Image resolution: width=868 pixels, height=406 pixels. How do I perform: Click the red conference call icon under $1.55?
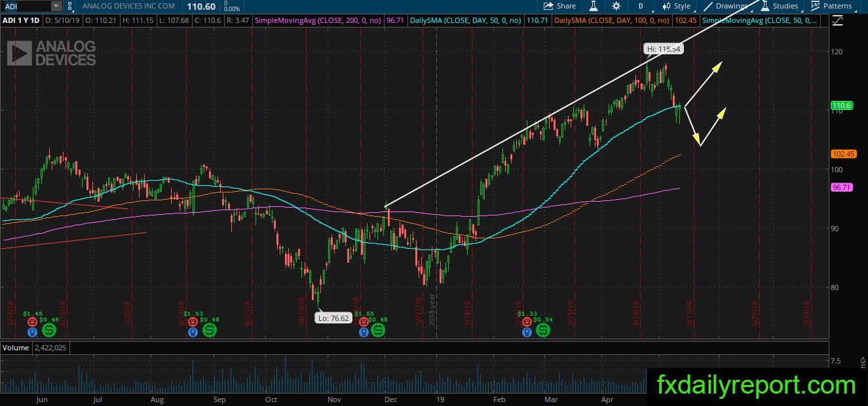pos(363,322)
